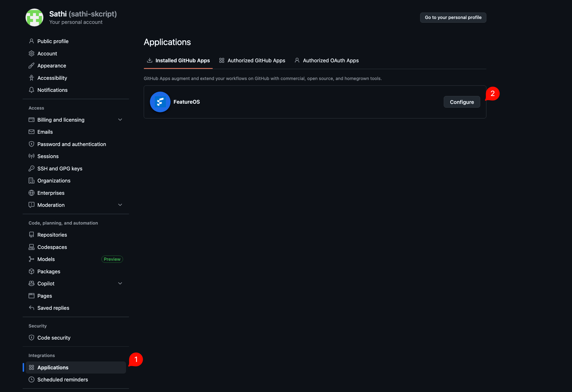Click the SSH and GPG key icon
Viewport: 572px width, 392px height.
32,168
